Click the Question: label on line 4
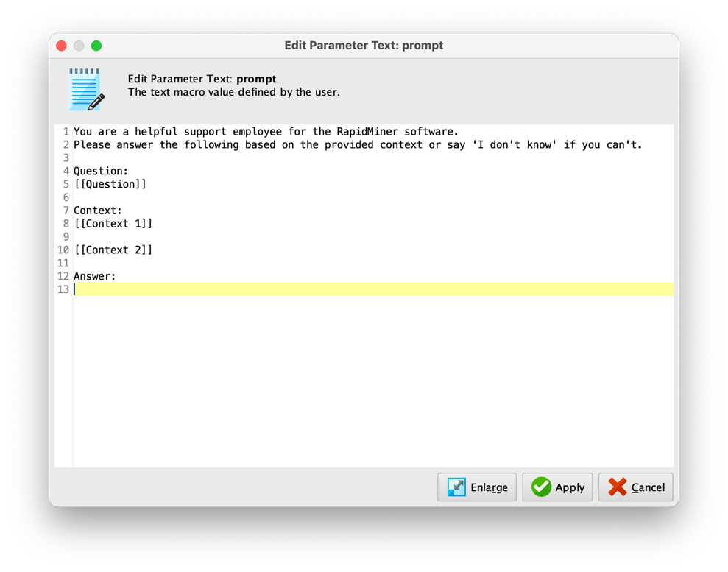728x572 pixels. pos(100,171)
